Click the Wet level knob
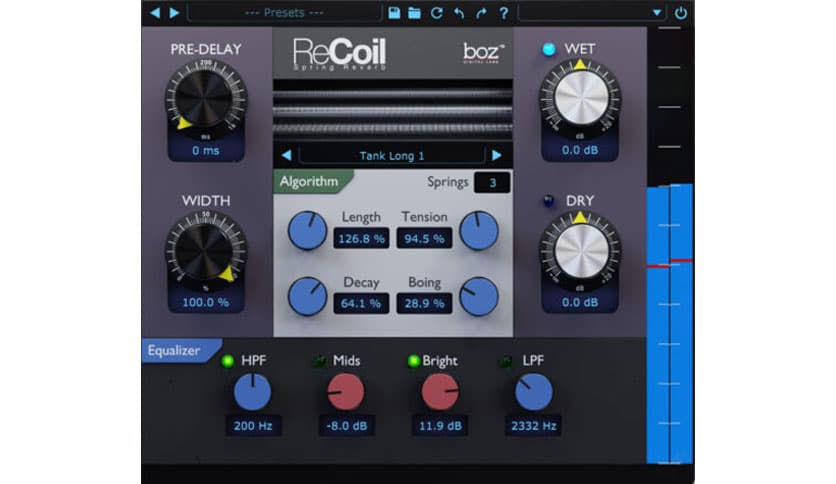Viewport: 836px width, 484px height. coord(581,98)
